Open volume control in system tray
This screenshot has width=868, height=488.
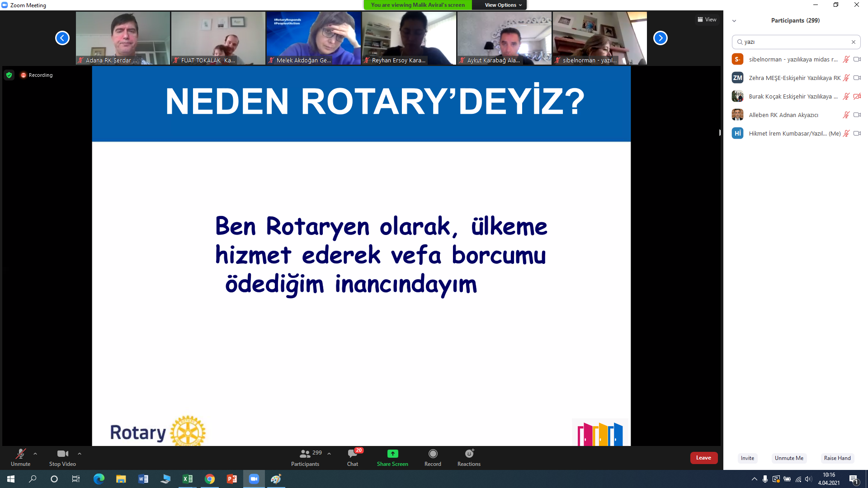(809, 479)
